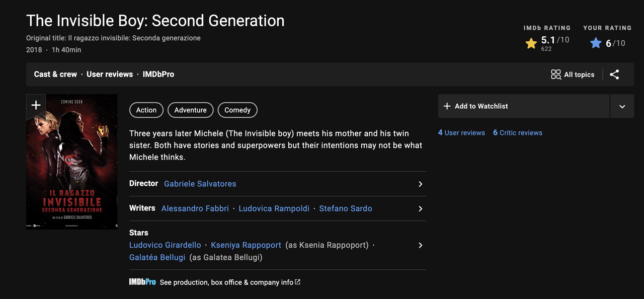Select the Action genre chip
Image resolution: width=644 pixels, height=299 pixels.
pos(146,110)
